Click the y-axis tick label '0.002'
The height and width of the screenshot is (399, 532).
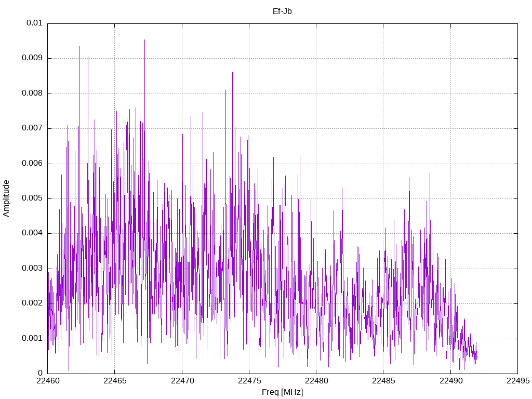click(32, 303)
